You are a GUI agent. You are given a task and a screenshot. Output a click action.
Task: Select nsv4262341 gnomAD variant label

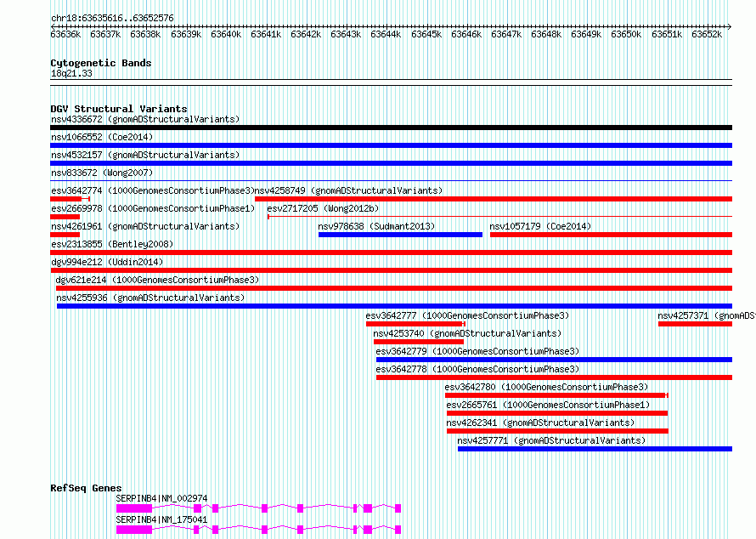tap(540, 423)
